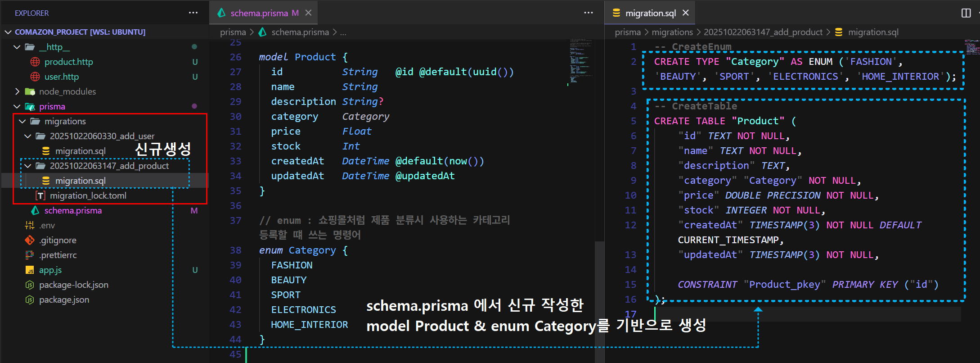Click 'enum Category {' on line 38

point(303,250)
